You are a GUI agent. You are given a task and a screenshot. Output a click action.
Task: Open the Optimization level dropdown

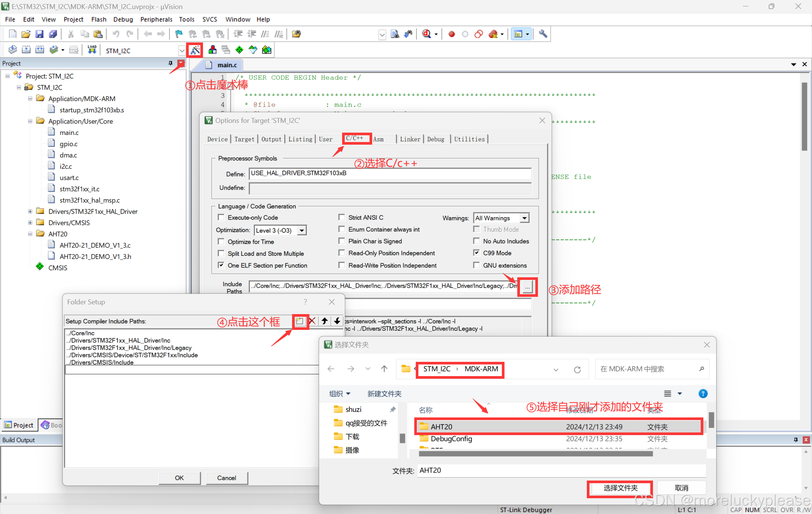(x=302, y=230)
